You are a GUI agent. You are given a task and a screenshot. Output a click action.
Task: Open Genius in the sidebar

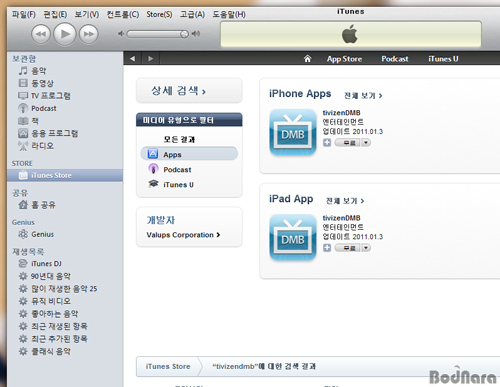[65, 234]
